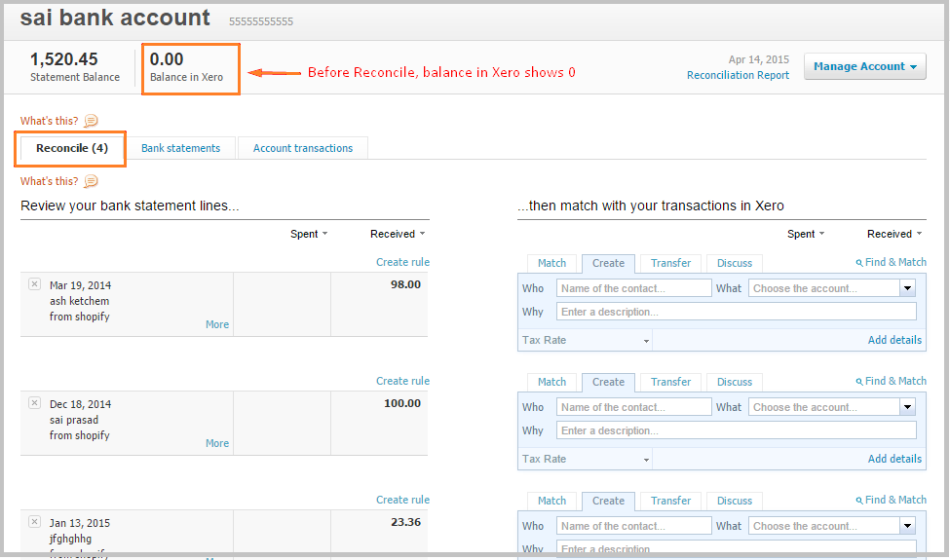
Task: Click the Who contact field for the 98.00 transaction
Action: pos(633,288)
